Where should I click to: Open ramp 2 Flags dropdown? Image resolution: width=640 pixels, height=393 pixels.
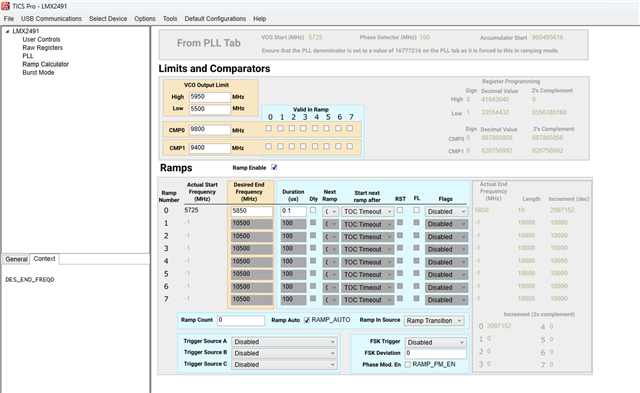[446, 237]
